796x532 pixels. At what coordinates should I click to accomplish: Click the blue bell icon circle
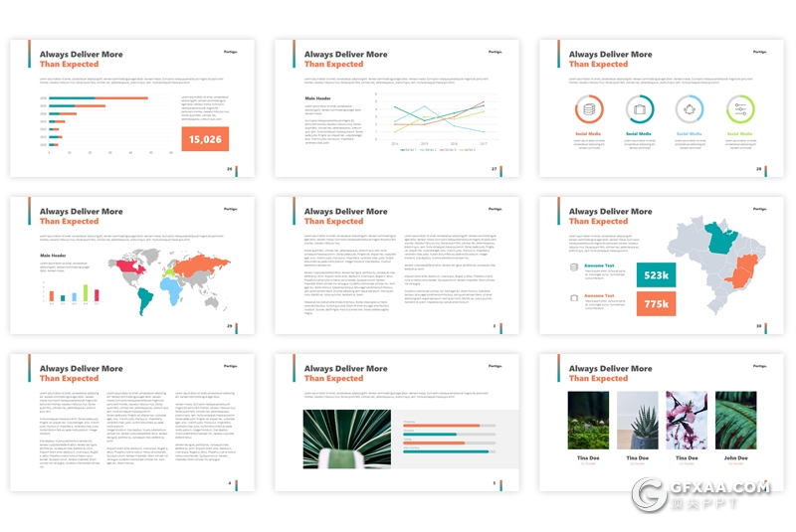point(689,109)
